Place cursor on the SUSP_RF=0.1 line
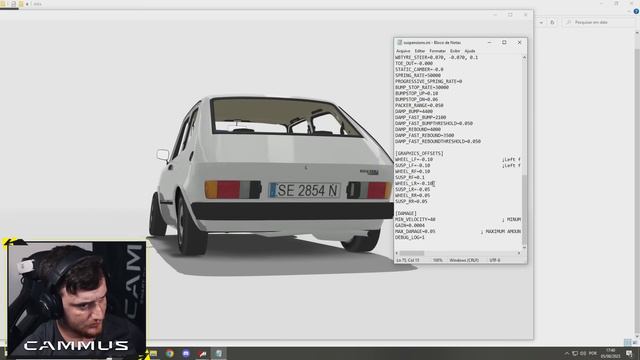Screen dimensions: 640x360 (x=409, y=178)
